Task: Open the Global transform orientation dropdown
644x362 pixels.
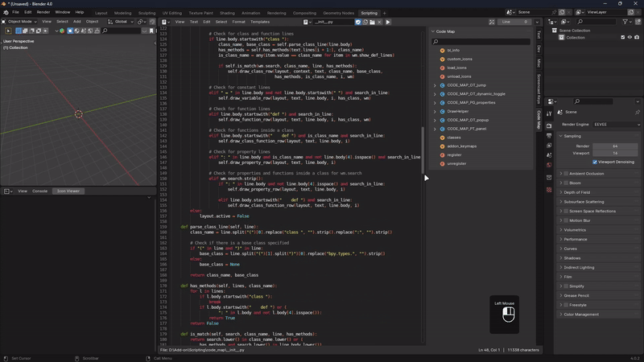Action: click(x=121, y=22)
